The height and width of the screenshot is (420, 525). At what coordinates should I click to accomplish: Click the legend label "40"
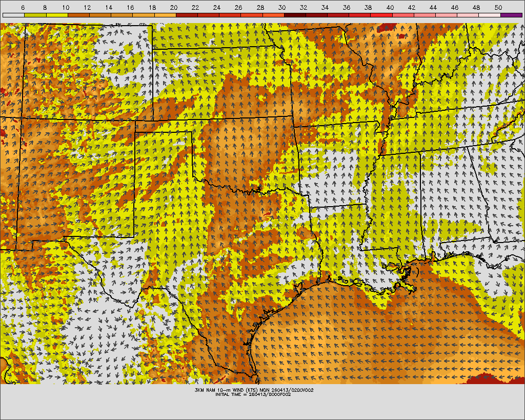click(x=390, y=8)
